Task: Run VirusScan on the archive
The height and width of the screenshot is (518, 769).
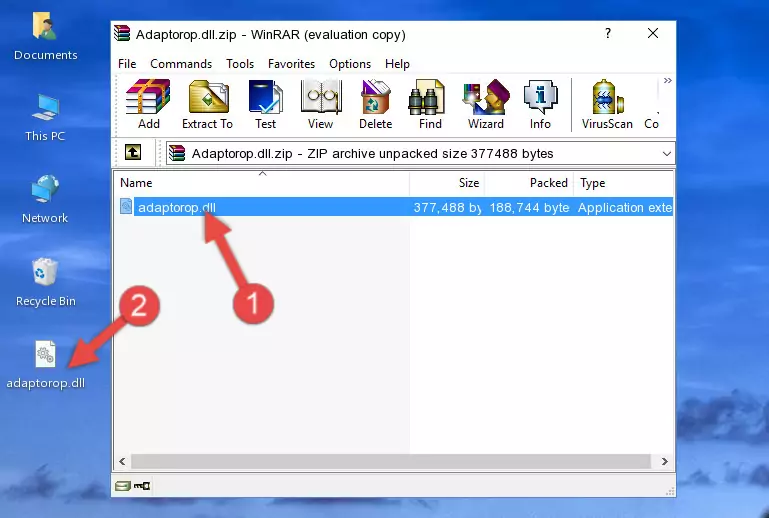Action: coord(607,104)
